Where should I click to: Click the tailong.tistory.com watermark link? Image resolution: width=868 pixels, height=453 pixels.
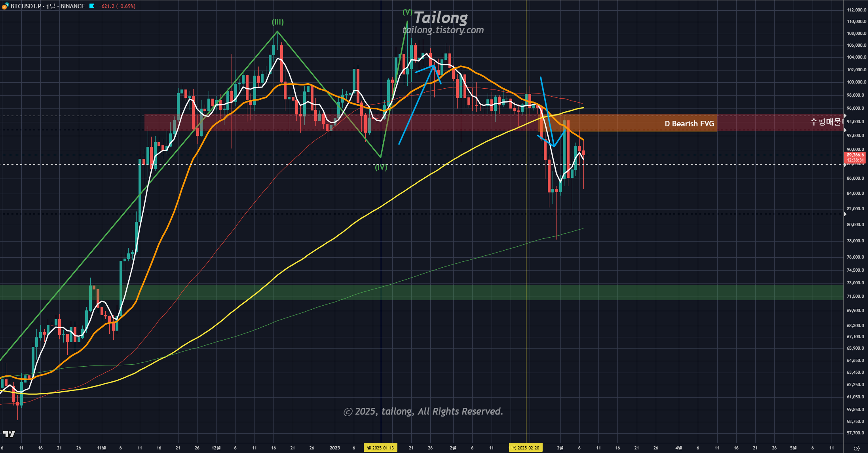point(443,30)
